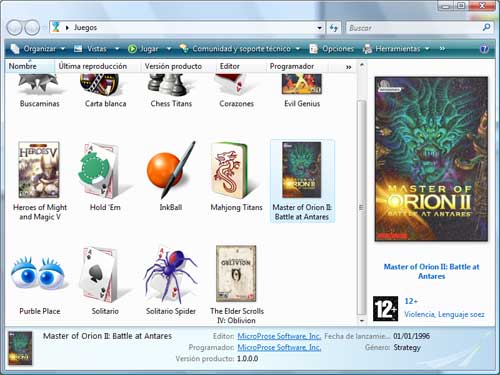This screenshot has width=500, height=375.
Task: Open Comunidad y soporte técnico menu
Action: (x=240, y=49)
